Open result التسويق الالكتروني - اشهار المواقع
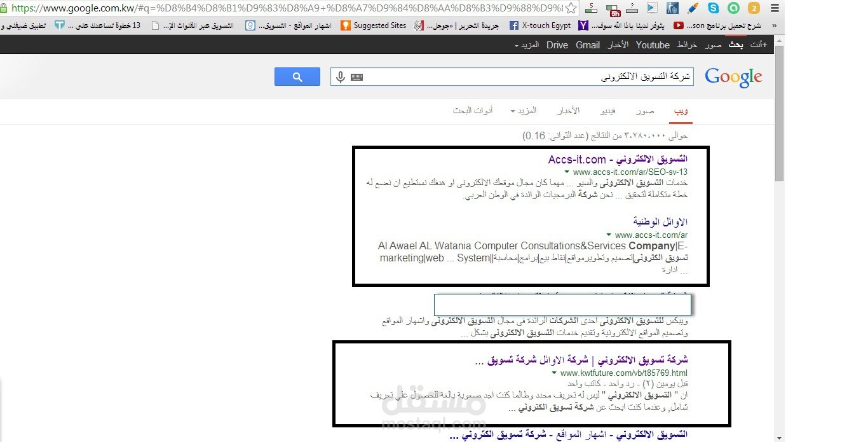This screenshot has width=868, height=442. click(x=568, y=436)
